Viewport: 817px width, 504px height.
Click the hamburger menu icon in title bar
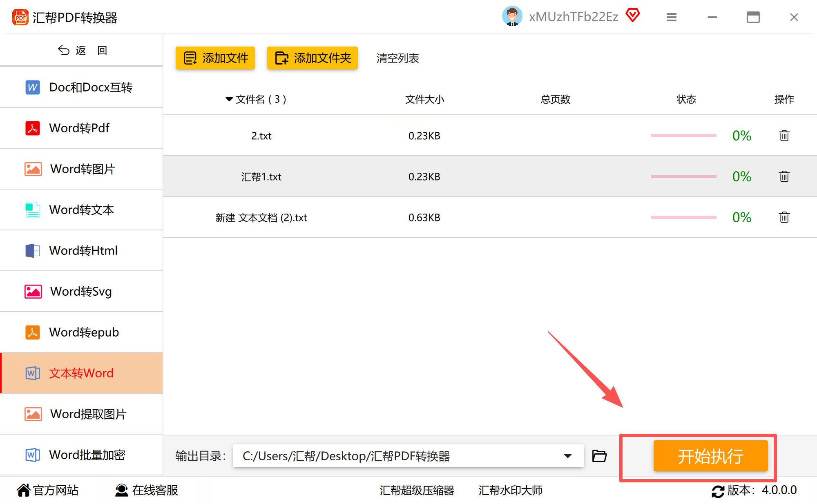(x=671, y=17)
